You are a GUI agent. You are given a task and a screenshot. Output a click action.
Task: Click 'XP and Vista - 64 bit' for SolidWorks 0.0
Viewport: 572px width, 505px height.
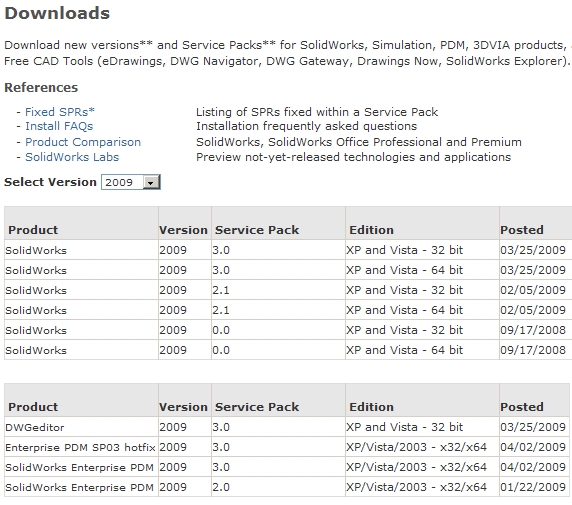404,351
